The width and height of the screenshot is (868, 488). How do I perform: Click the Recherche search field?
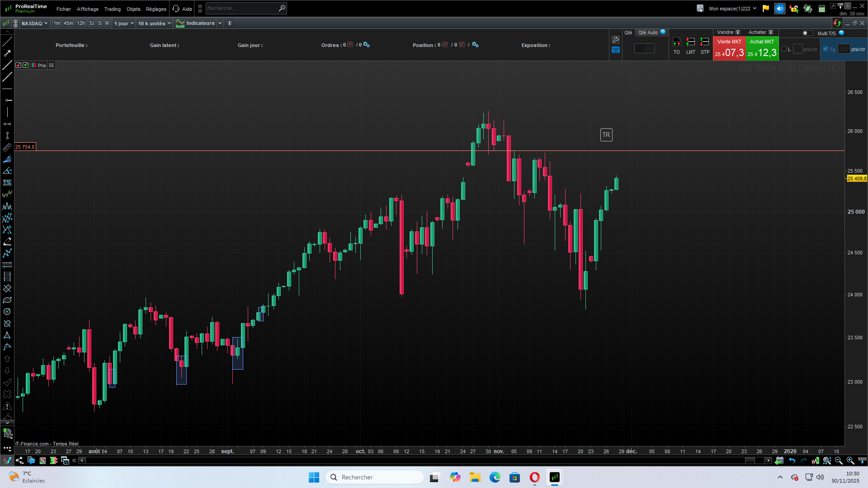(242, 8)
